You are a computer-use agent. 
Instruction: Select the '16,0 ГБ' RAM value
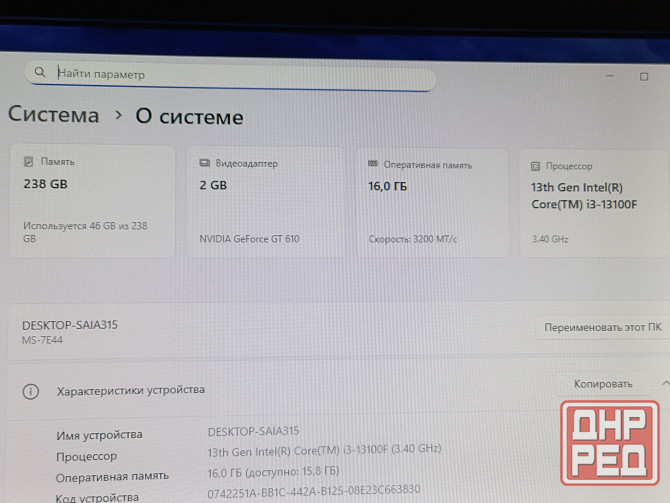388,186
